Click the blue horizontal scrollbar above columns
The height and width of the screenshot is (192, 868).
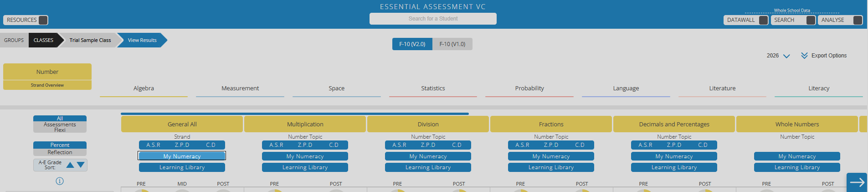(x=295, y=114)
